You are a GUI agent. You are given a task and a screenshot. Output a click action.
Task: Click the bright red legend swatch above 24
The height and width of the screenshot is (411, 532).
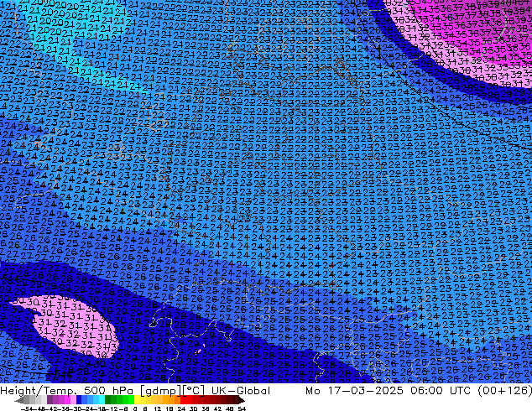pos(183,400)
